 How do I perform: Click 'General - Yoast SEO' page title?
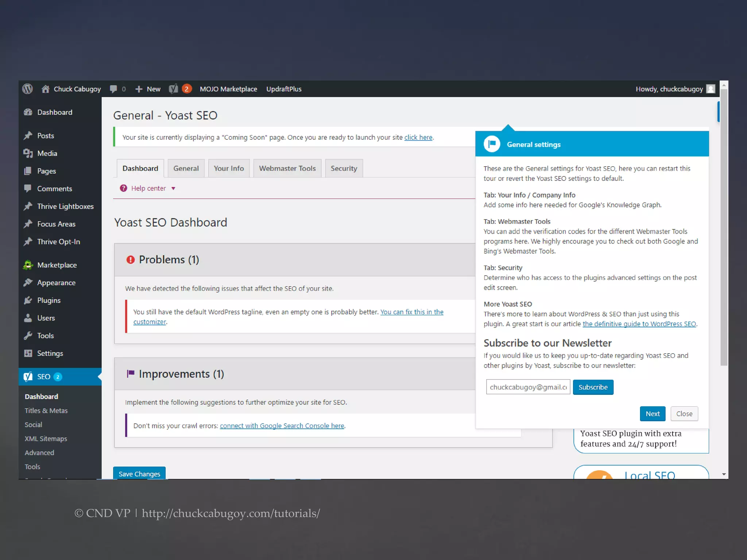tap(165, 115)
